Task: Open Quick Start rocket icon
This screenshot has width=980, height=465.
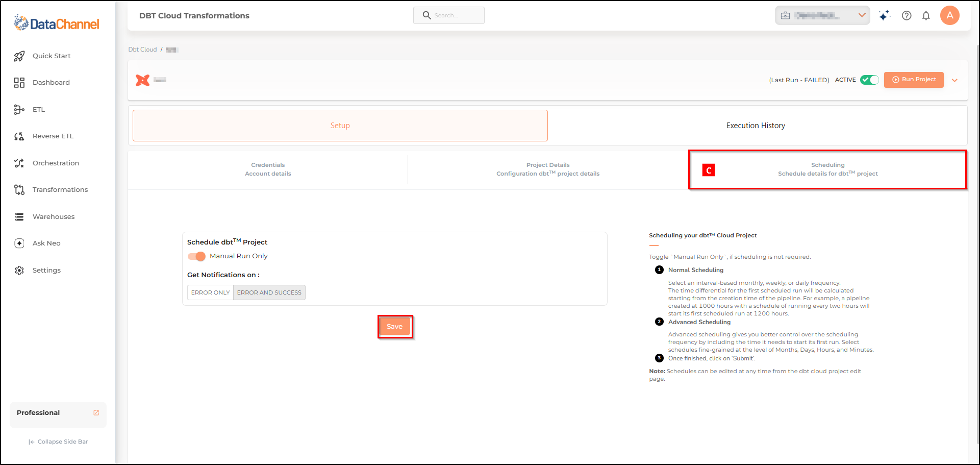Action: 19,56
